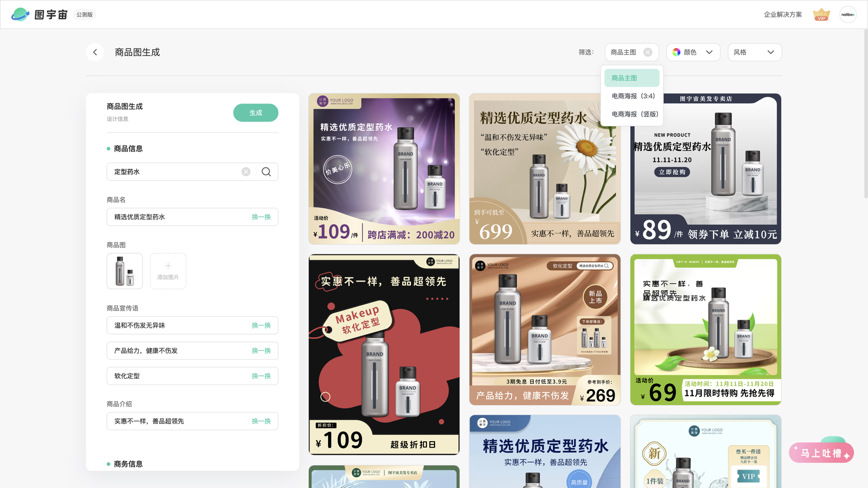Open the teal 新 VIP design at bottom
Viewport: 868px width, 488px height.
tap(705, 451)
